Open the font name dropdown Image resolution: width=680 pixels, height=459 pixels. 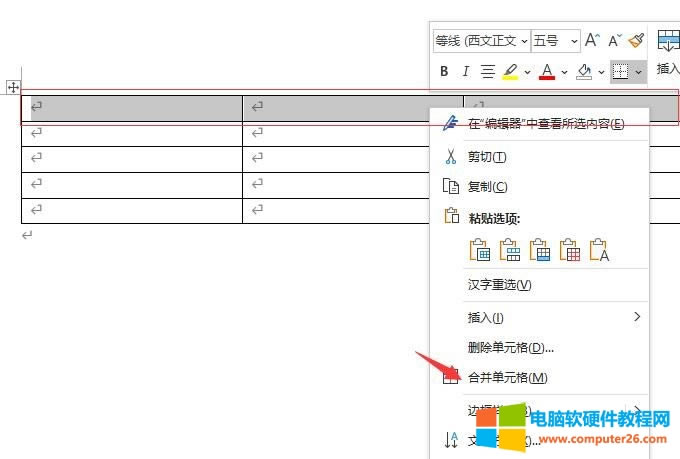(x=480, y=41)
